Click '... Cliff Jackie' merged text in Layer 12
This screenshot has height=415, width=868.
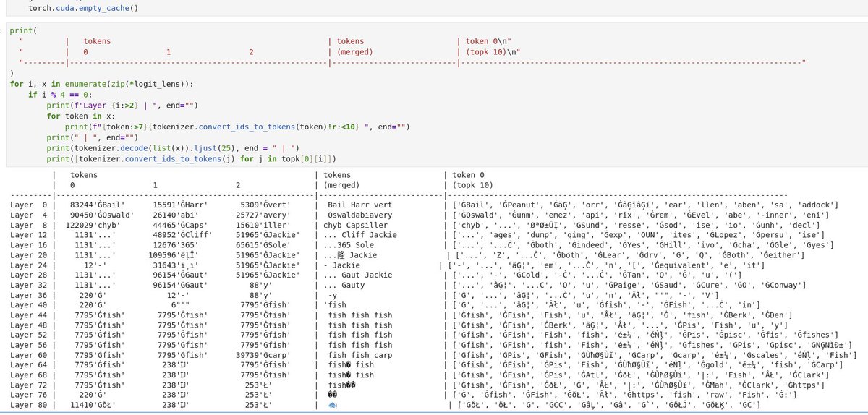coord(361,235)
